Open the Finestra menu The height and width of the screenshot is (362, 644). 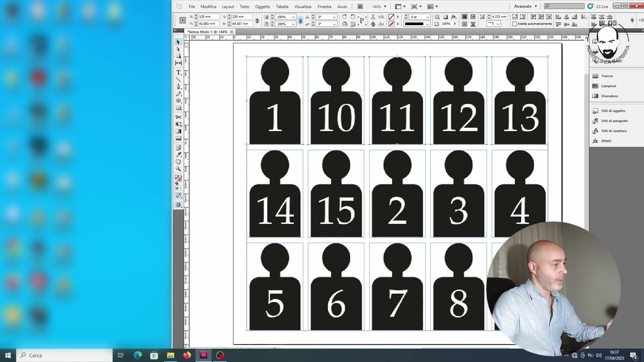pyautogui.click(x=325, y=7)
